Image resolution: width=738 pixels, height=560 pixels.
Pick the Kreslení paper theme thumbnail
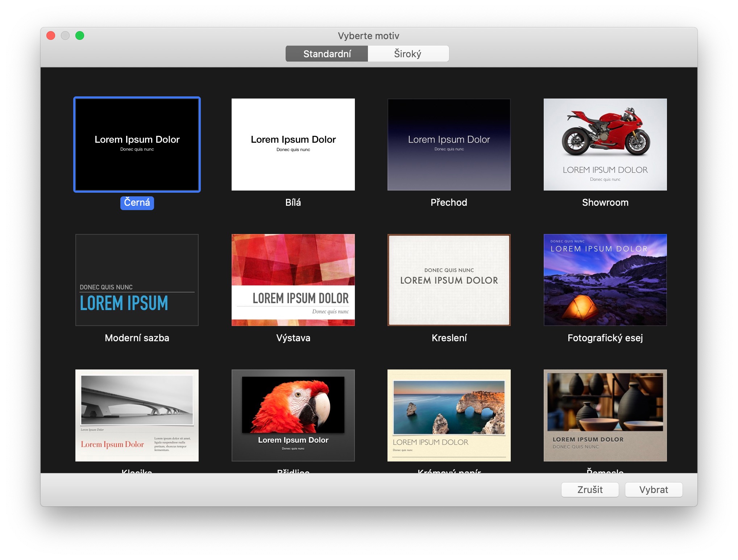(x=449, y=280)
